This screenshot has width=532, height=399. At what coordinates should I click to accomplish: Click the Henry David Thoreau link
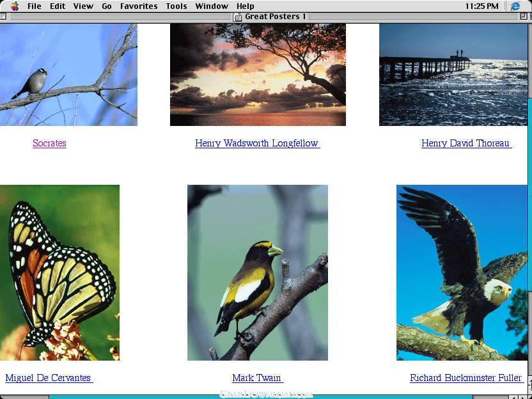coord(465,143)
